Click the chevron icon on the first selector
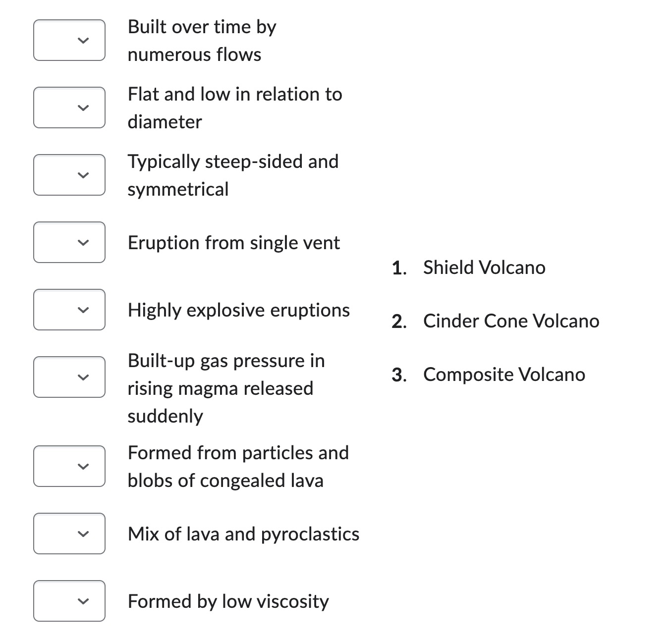Image resolution: width=667 pixels, height=644 pixels. (84, 42)
